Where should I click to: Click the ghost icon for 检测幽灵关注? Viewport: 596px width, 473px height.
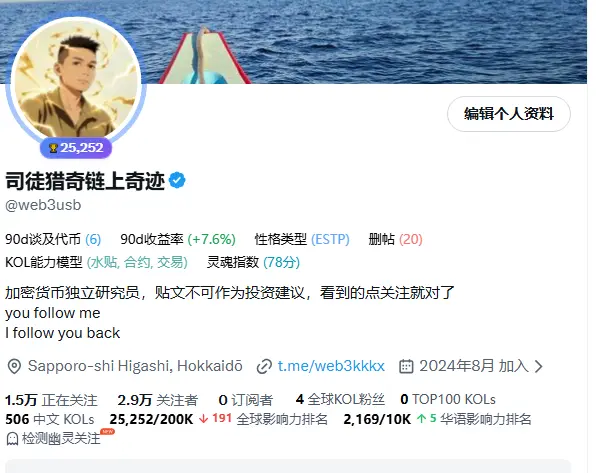pos(12,439)
